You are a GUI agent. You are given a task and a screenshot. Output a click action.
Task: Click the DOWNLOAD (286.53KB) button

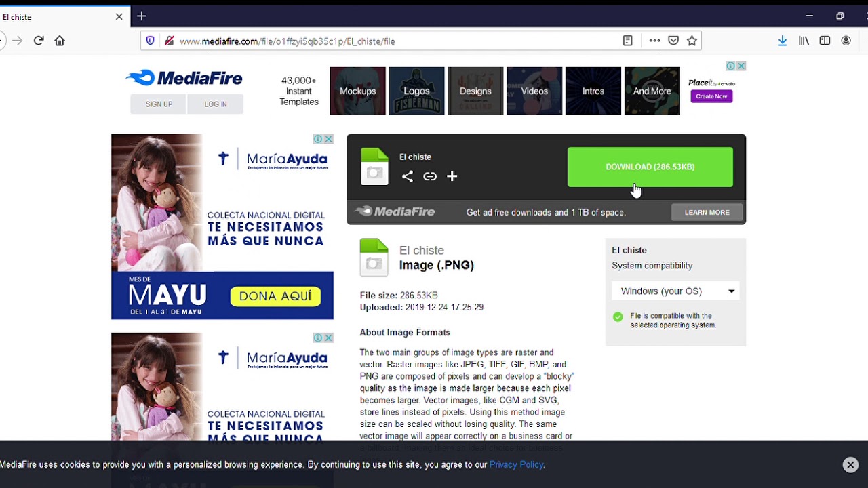(650, 167)
